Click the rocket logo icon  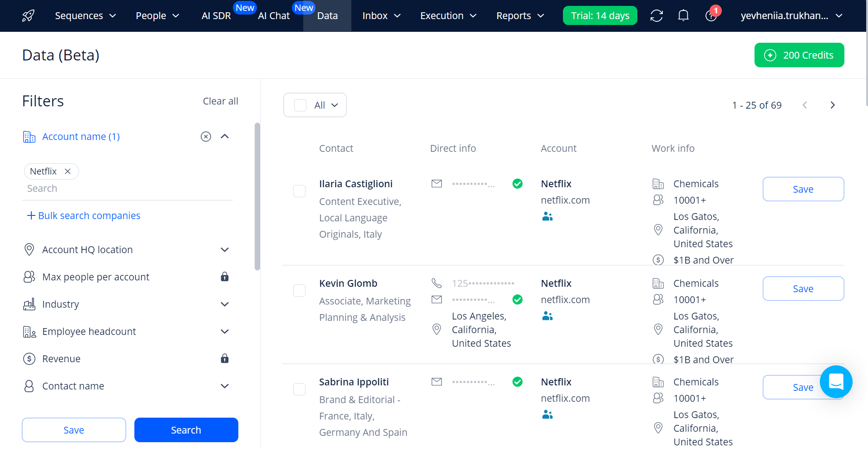pyautogui.click(x=28, y=16)
